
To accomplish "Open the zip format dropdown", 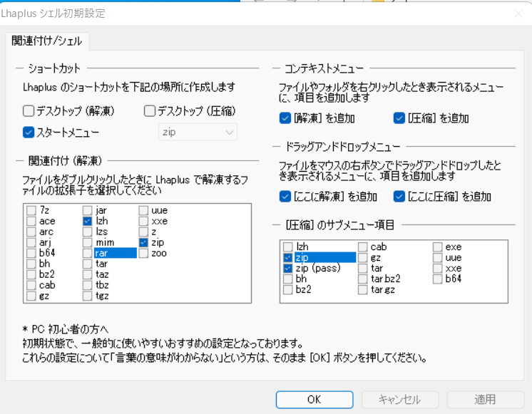I will (198, 133).
